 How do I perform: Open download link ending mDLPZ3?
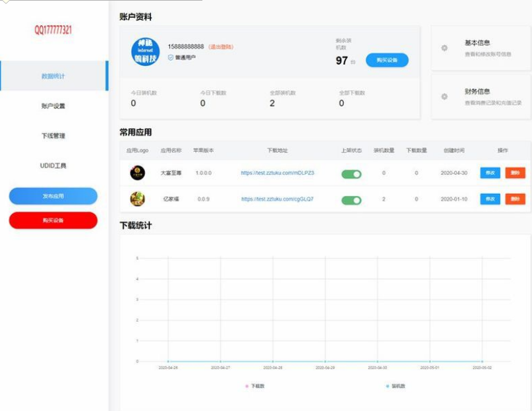(x=278, y=173)
